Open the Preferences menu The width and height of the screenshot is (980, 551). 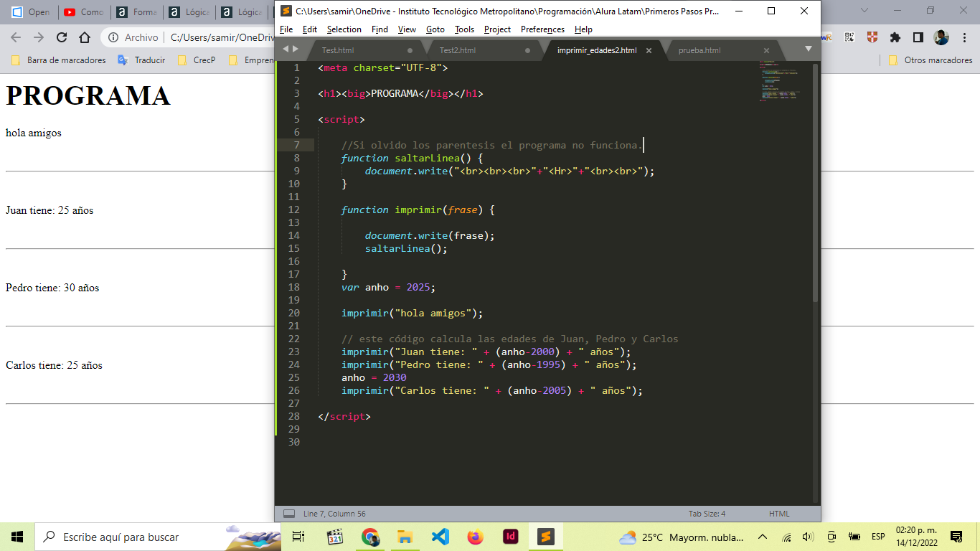tap(542, 29)
